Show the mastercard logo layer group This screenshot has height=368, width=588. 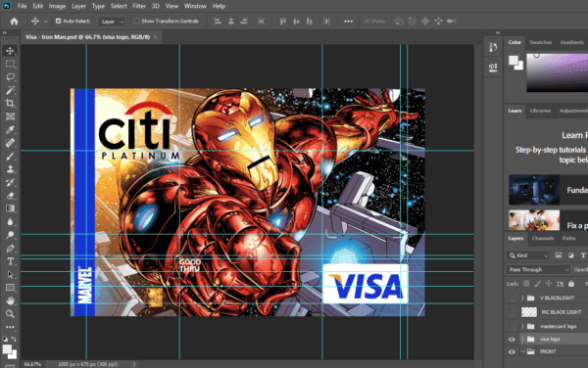click(x=512, y=327)
